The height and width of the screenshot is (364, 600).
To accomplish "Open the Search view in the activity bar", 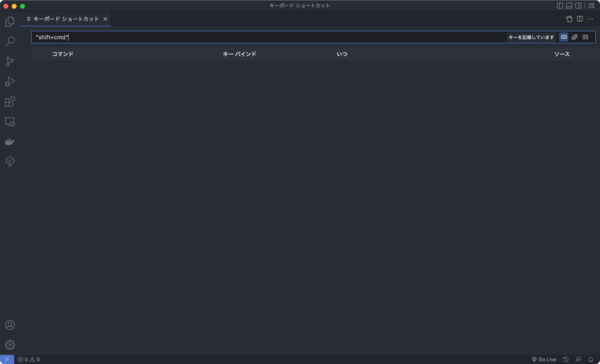I will (x=9, y=41).
